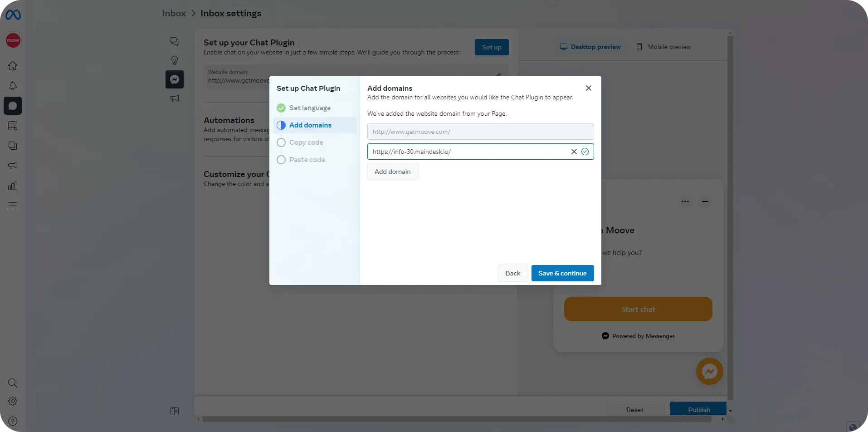Open the megaphone promotions icon in sidebar
The image size is (868, 432).
click(13, 166)
